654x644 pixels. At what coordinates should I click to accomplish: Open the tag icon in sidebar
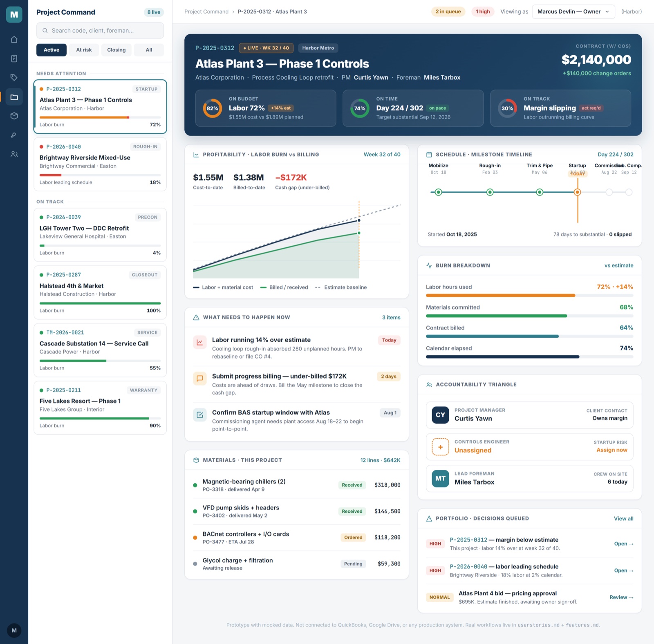[14, 78]
